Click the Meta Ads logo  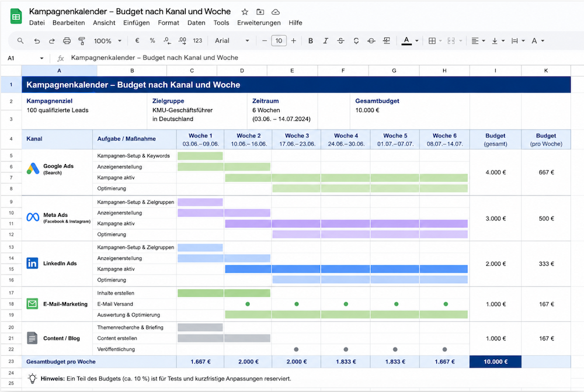pos(33,217)
